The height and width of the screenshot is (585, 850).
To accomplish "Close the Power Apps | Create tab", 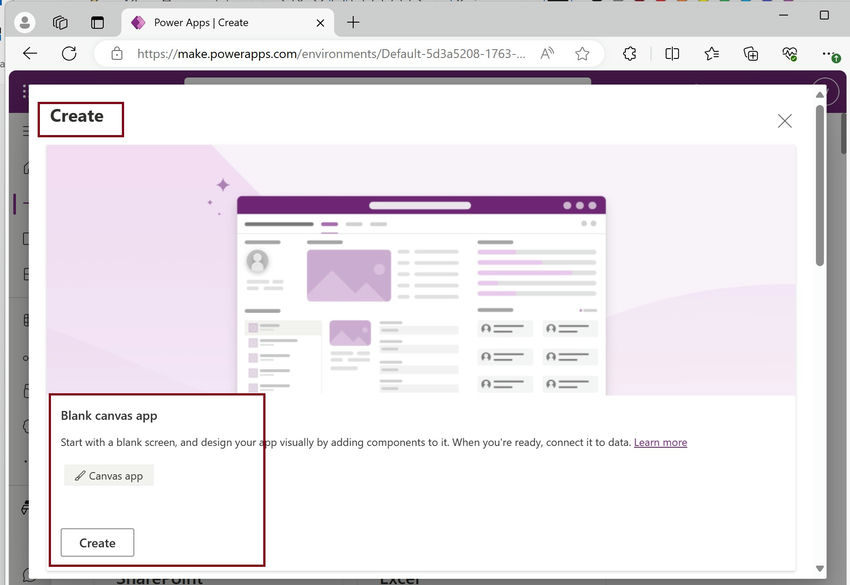I will click(320, 23).
